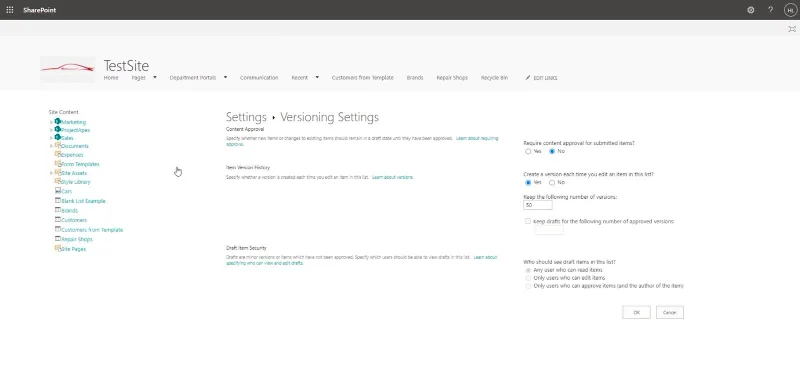
Task: Click Recent in top navigation
Action: [x=299, y=78]
